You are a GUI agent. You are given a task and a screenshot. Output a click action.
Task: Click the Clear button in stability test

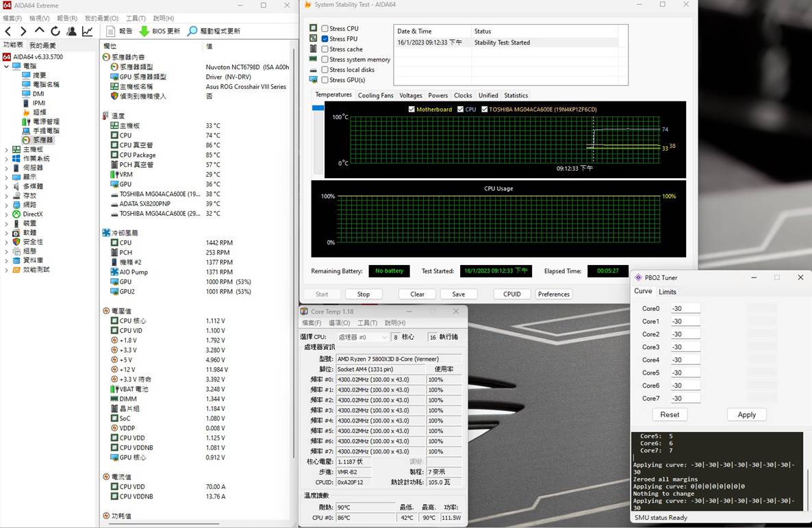pos(418,294)
